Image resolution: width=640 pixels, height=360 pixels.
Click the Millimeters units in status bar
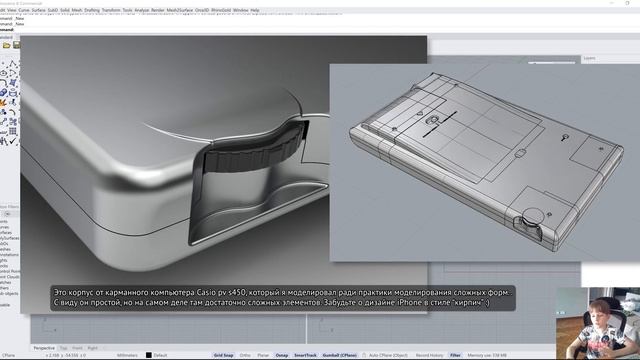[127, 356]
